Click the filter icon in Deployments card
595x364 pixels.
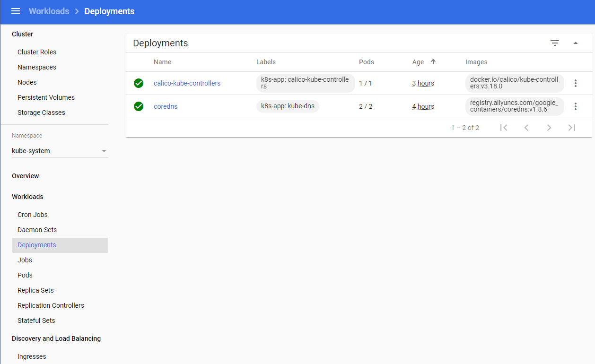[x=555, y=43]
